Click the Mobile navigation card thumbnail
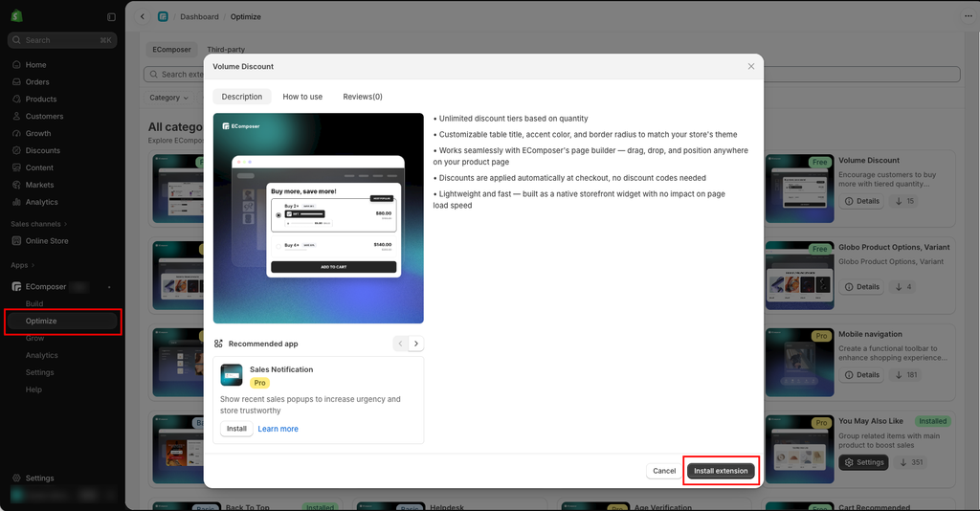 point(800,363)
